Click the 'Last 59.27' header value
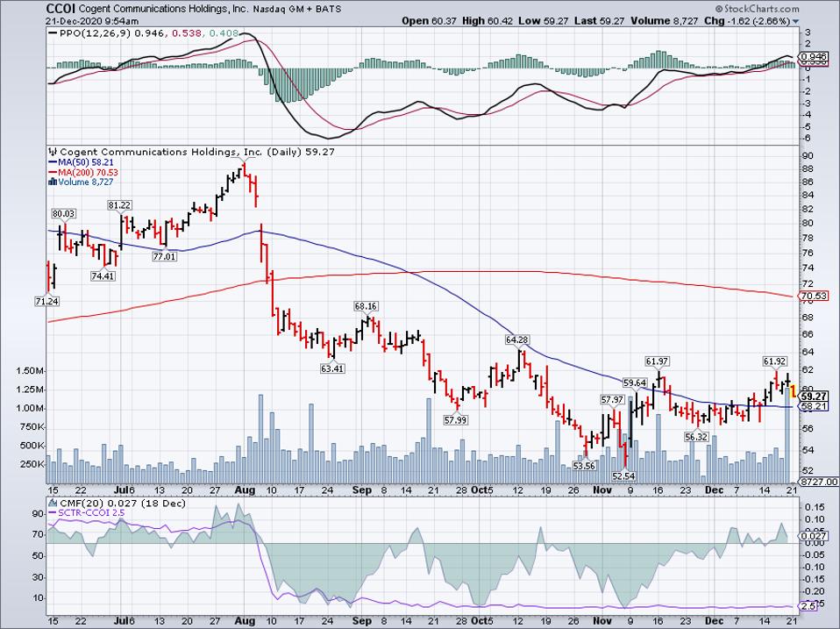The height and width of the screenshot is (629, 840). pyautogui.click(x=598, y=21)
